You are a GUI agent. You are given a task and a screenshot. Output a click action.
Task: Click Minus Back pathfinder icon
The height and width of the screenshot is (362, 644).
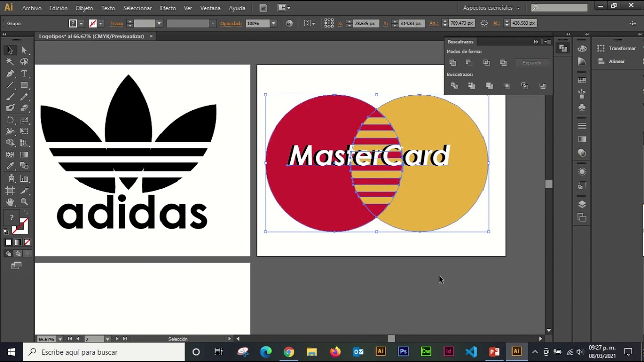click(x=542, y=86)
